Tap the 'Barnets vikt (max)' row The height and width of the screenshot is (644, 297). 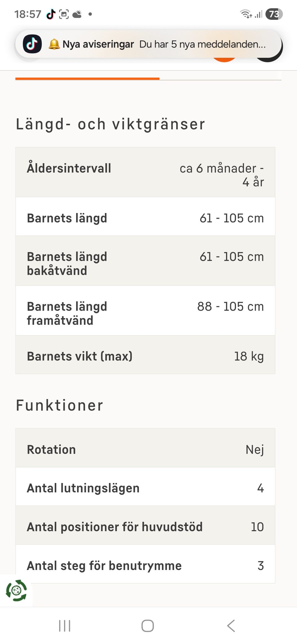tap(145, 356)
